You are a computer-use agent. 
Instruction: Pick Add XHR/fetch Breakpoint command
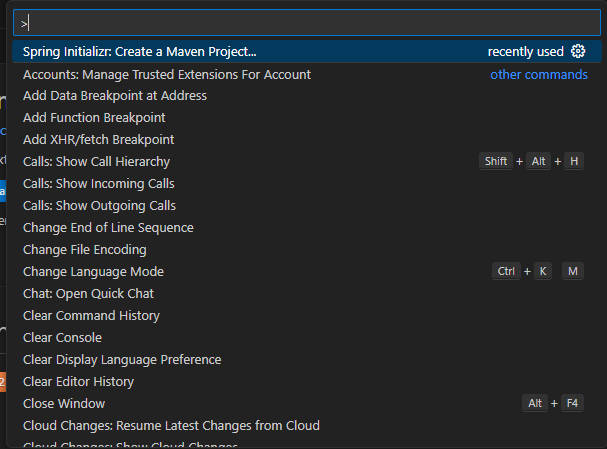[307, 140]
